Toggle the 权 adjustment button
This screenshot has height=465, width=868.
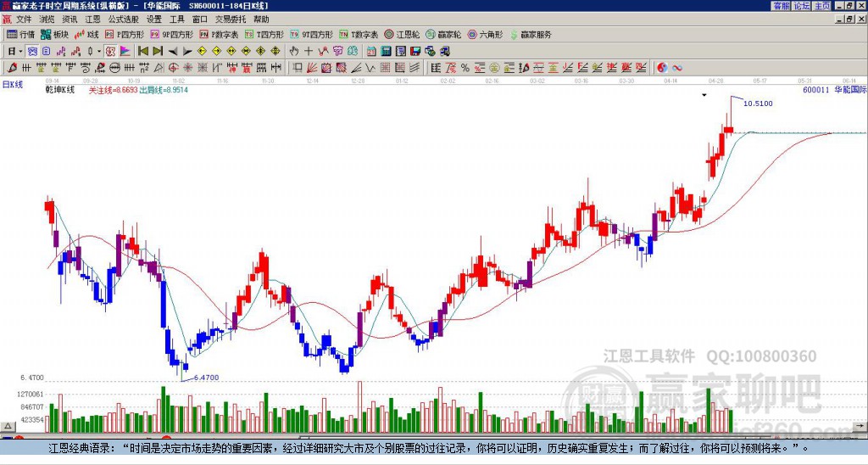[110, 52]
